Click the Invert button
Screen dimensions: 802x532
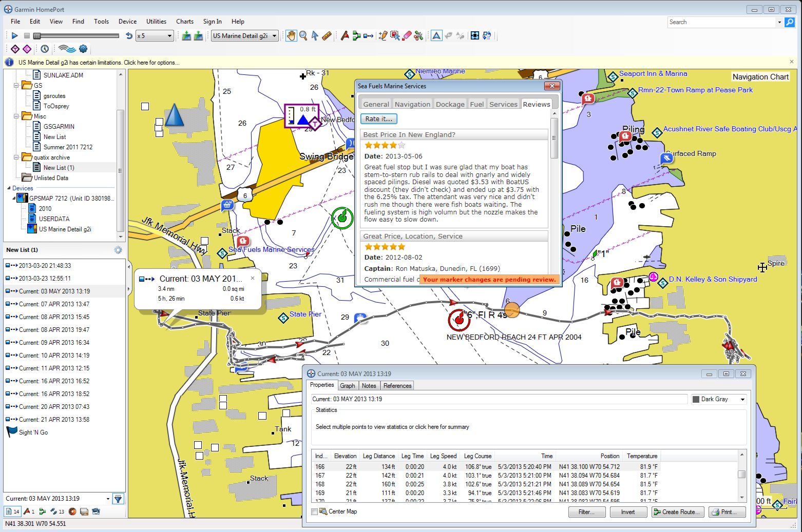(628, 512)
